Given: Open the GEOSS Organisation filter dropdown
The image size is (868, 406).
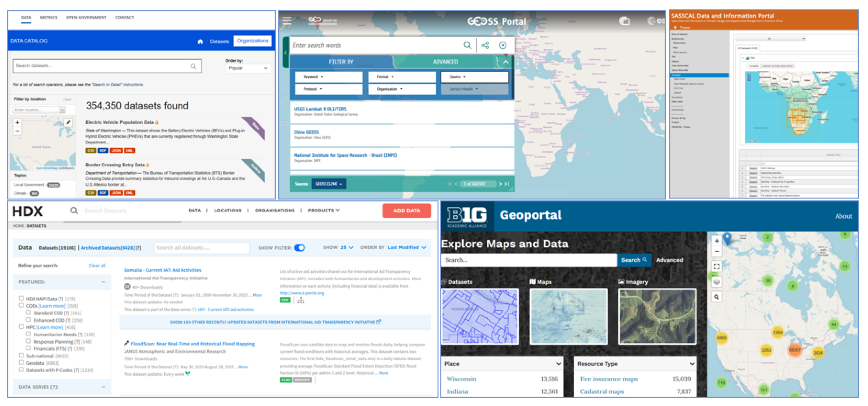Looking at the screenshot, I should click(x=402, y=89).
